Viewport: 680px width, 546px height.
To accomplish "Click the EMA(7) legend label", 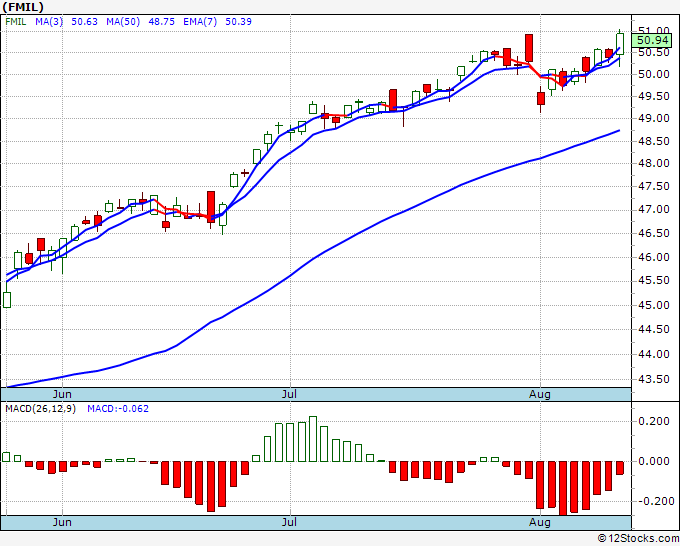I will 200,22.
